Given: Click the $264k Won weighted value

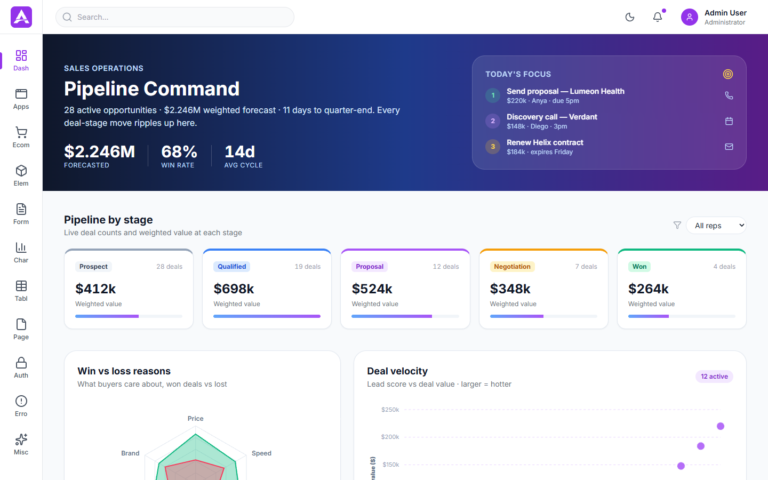Looking at the screenshot, I should 648,289.
